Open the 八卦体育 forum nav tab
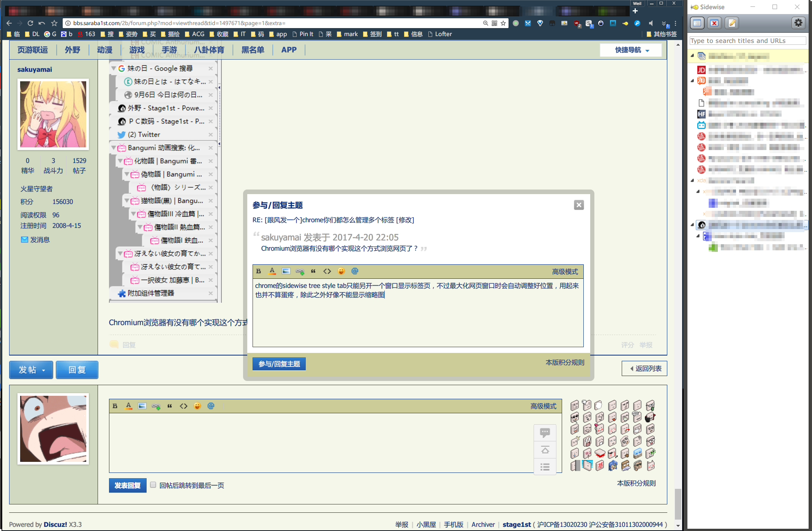The height and width of the screenshot is (531, 812). click(x=209, y=50)
